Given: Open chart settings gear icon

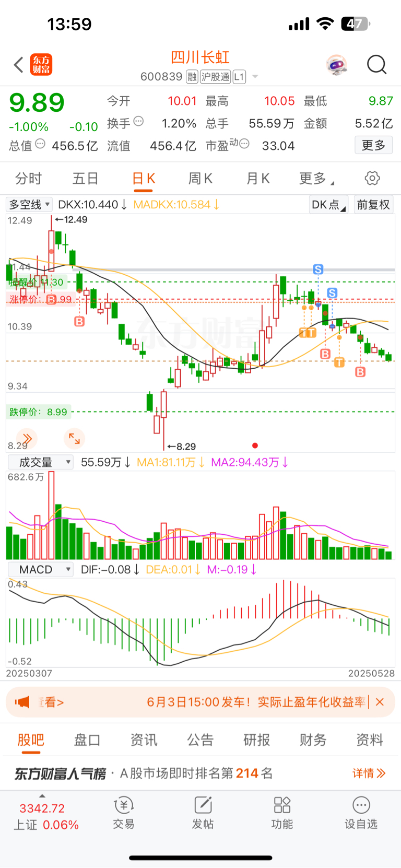Looking at the screenshot, I should [372, 178].
